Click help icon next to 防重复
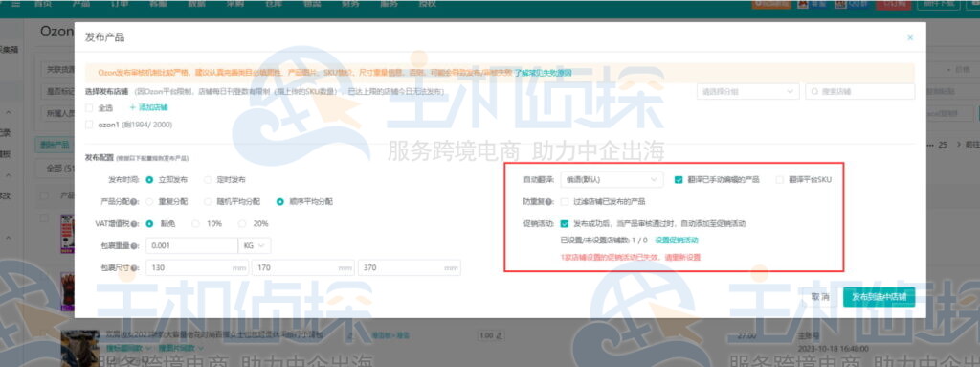The image size is (980, 367). pos(548,201)
